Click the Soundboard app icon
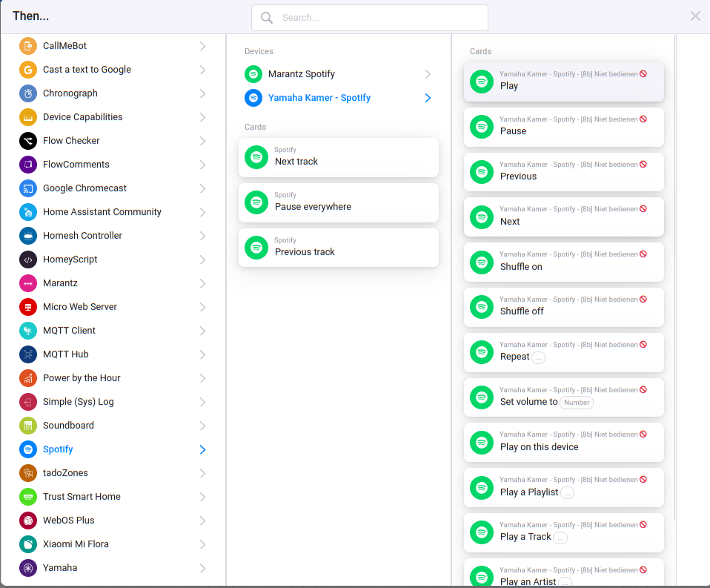710x588 pixels. (28, 426)
